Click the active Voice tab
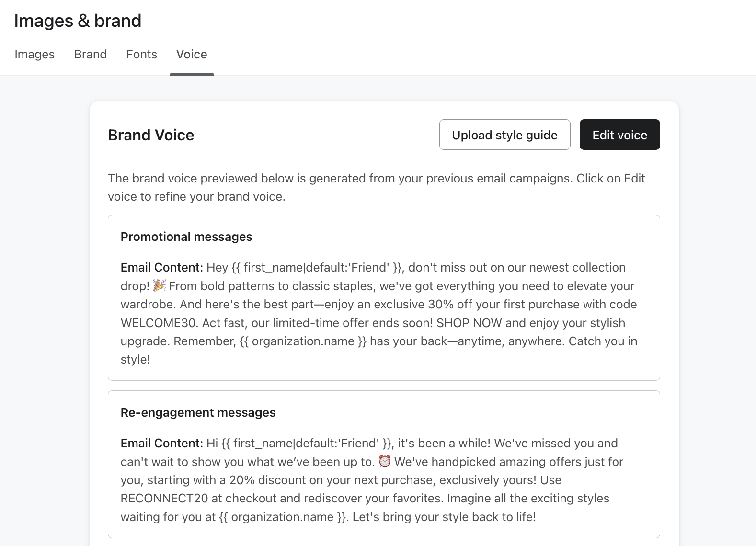The width and height of the screenshot is (756, 546). tap(191, 54)
